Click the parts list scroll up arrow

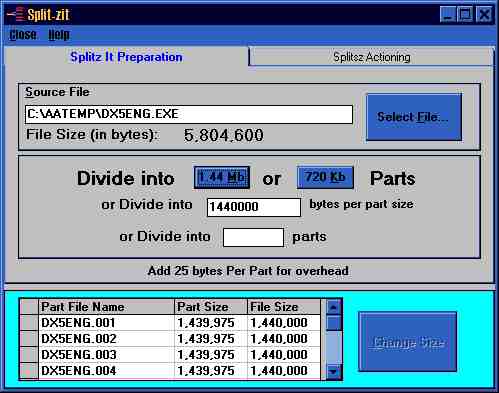pos(334,307)
